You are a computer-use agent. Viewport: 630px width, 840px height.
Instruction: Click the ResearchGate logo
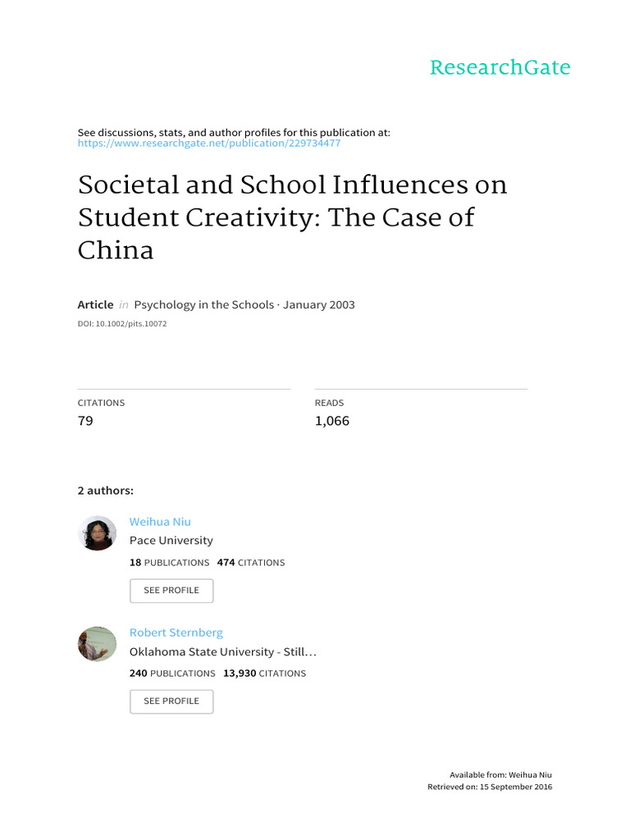[x=500, y=68]
